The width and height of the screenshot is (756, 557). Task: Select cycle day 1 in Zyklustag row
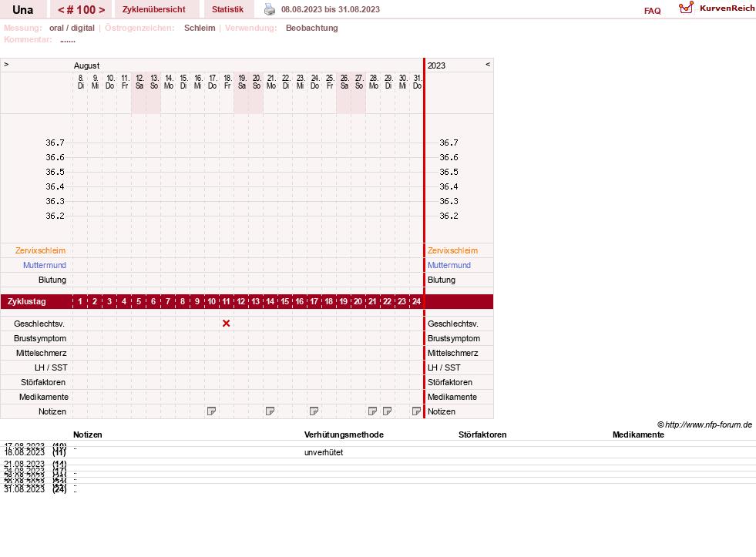point(80,302)
